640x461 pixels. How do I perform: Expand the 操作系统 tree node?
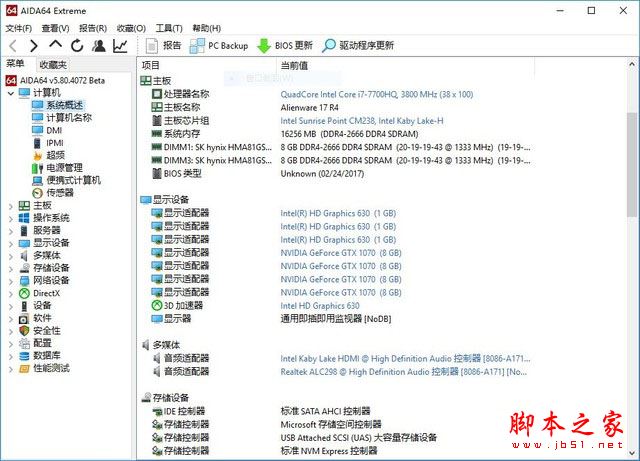coord(11,218)
